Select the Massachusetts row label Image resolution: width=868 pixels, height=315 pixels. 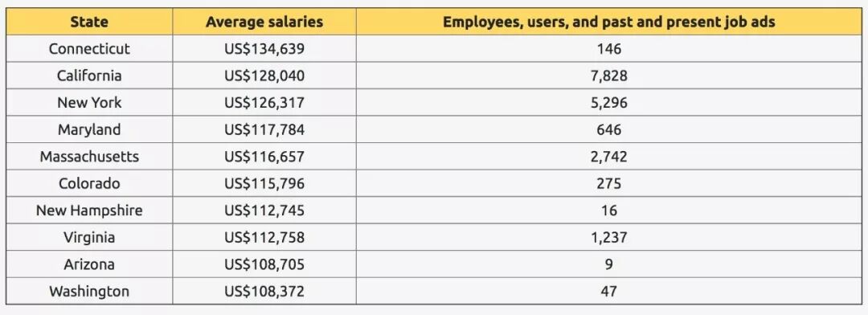tap(89, 157)
